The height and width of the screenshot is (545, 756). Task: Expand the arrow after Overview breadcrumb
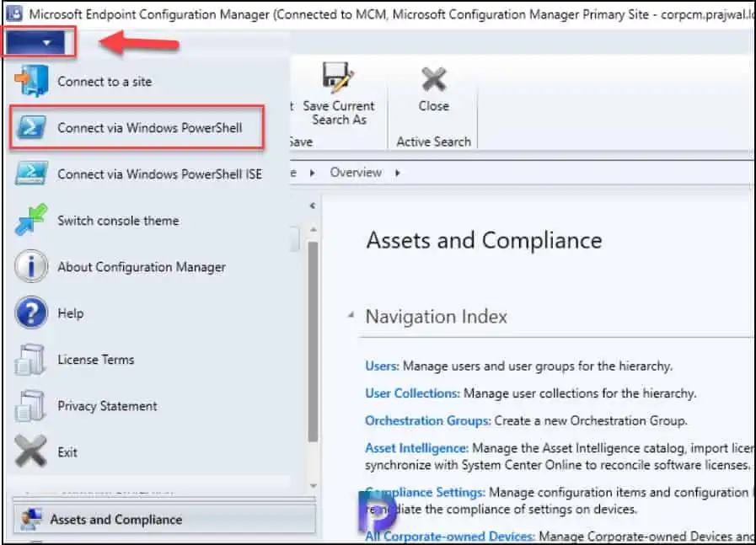pyautogui.click(x=398, y=173)
